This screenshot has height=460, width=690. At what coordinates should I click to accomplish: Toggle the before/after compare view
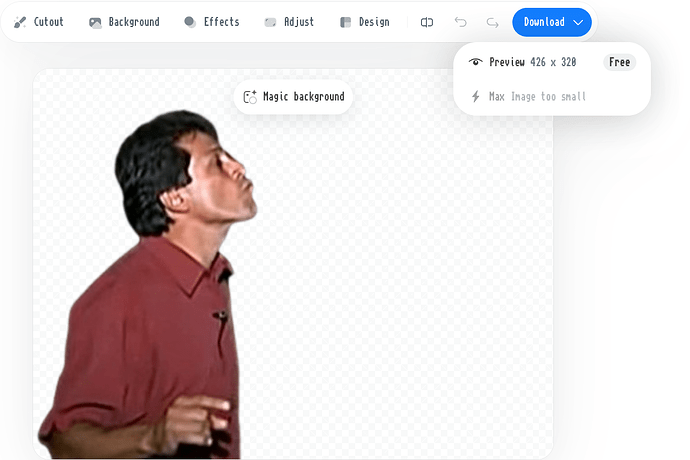pyautogui.click(x=427, y=22)
